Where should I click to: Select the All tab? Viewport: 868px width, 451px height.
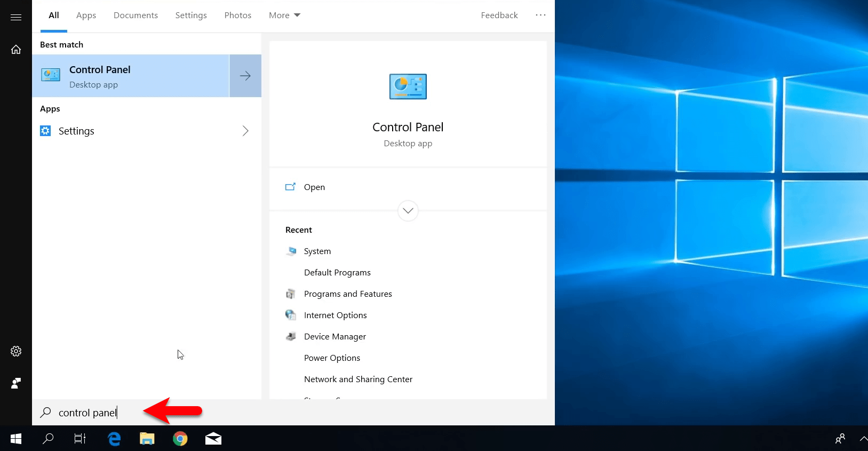click(x=54, y=15)
